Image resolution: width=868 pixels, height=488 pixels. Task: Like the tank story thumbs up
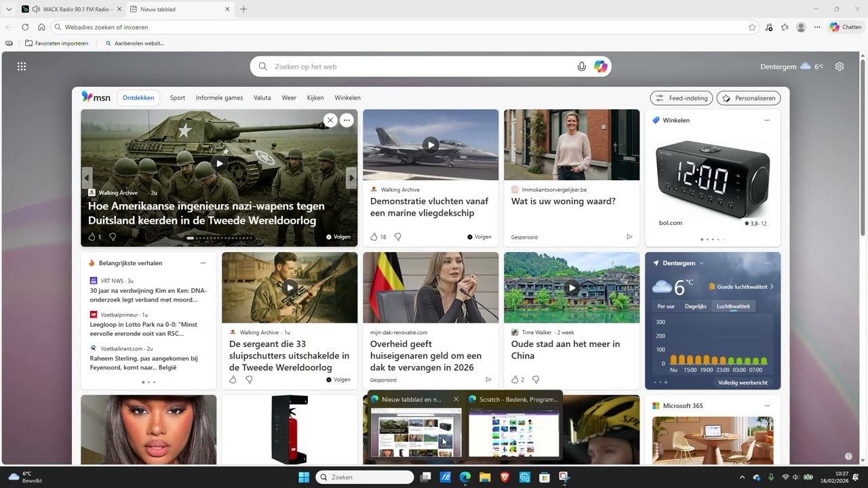tap(92, 237)
